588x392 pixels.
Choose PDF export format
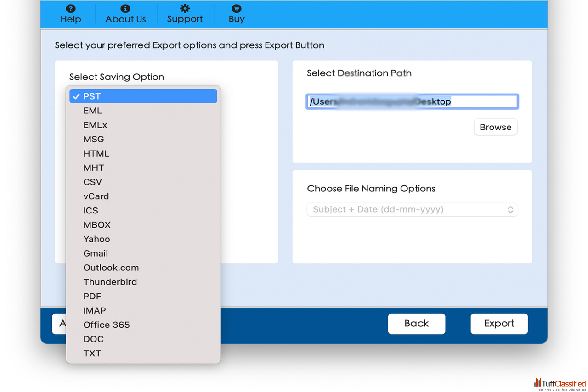[x=143, y=296]
